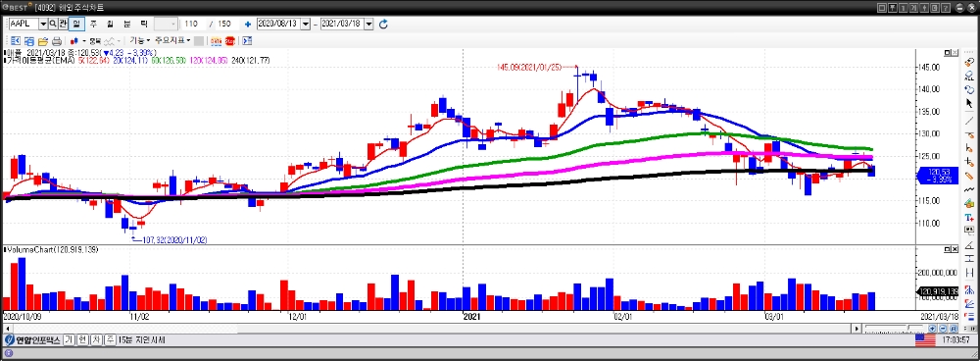
Task: Click the US flag icon
Action: coord(925,340)
